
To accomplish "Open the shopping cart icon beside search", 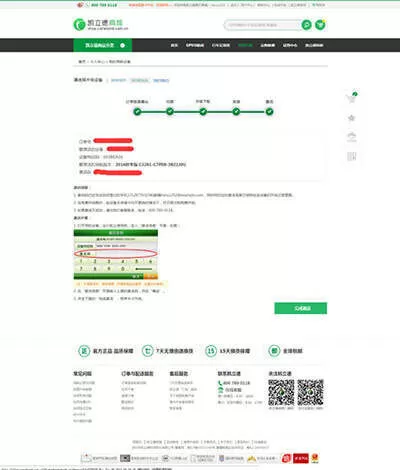I will 320,25.
